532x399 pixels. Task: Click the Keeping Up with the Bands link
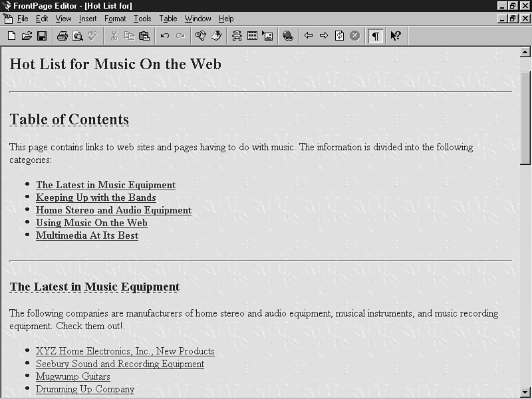pos(96,198)
